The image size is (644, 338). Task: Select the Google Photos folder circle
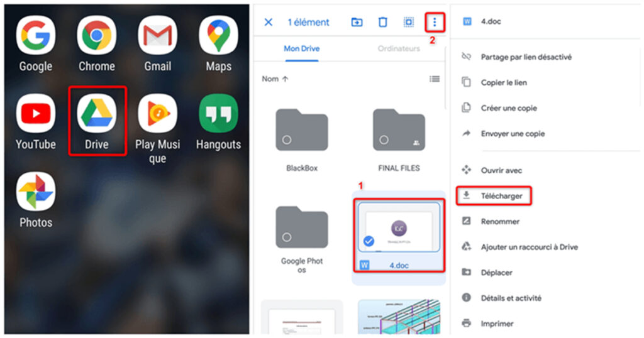tap(287, 237)
